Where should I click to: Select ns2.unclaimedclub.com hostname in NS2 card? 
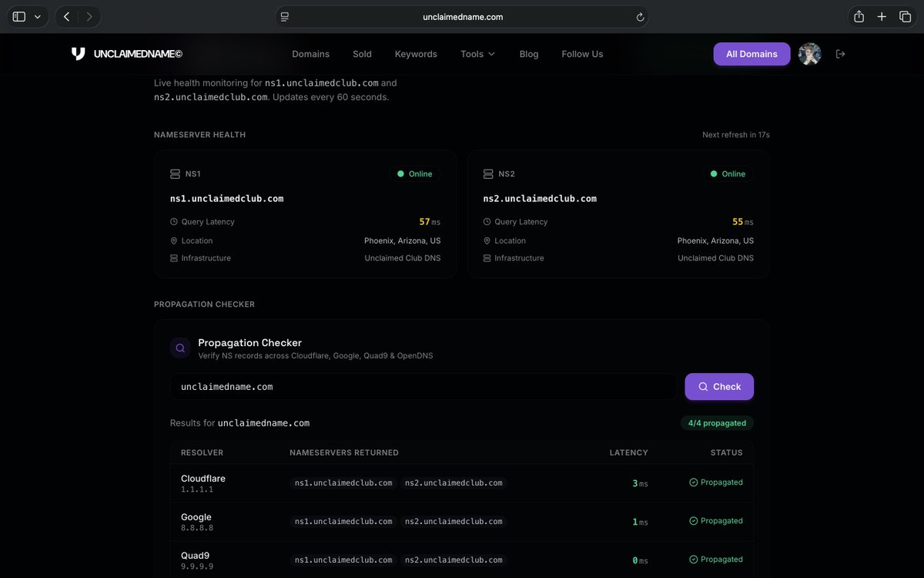click(540, 199)
